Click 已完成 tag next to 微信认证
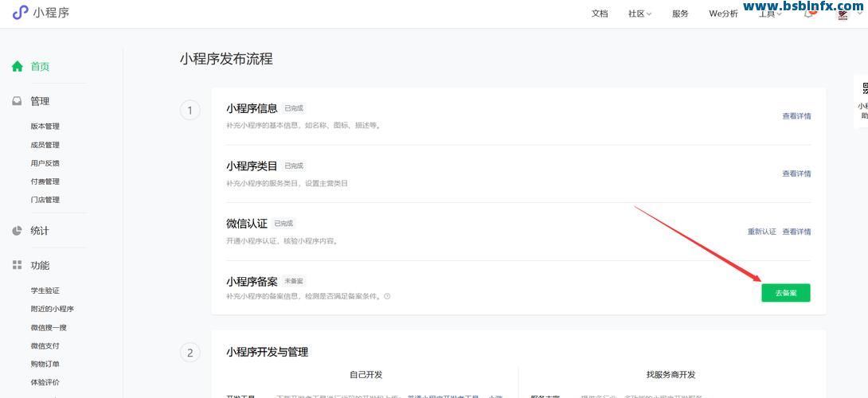This screenshot has height=398, width=868. pyautogui.click(x=284, y=224)
